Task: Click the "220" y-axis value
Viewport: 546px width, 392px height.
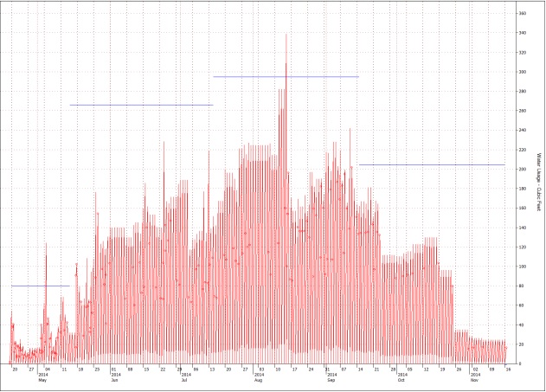Action: click(523, 150)
